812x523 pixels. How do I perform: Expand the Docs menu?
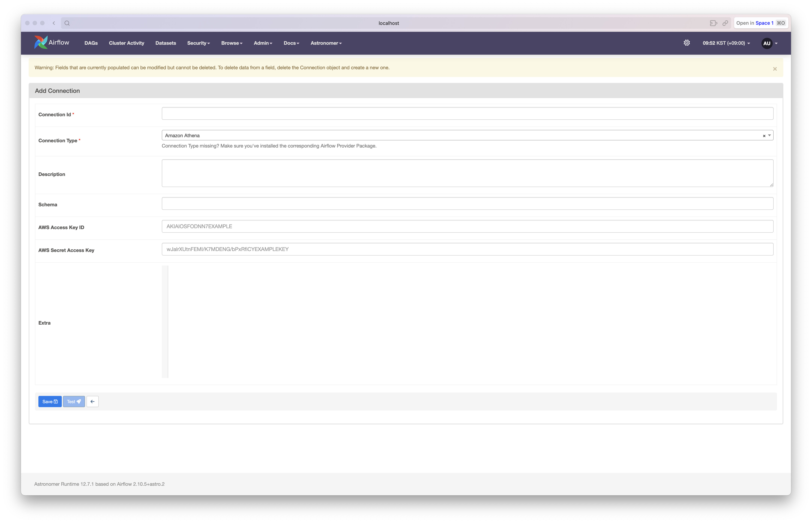pyautogui.click(x=291, y=43)
